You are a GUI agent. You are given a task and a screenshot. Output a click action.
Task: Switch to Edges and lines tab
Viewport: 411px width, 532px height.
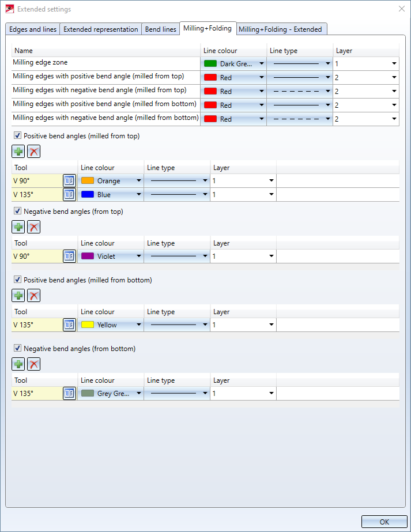tap(33, 29)
